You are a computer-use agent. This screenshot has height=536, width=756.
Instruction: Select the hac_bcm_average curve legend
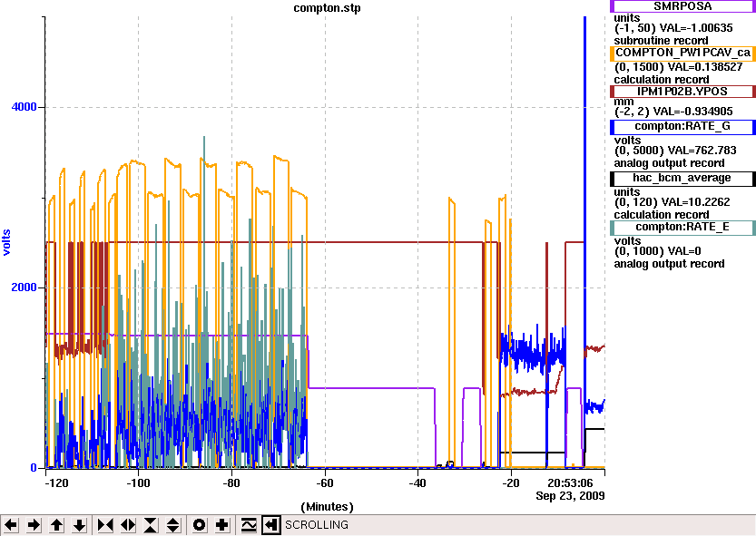pos(682,179)
